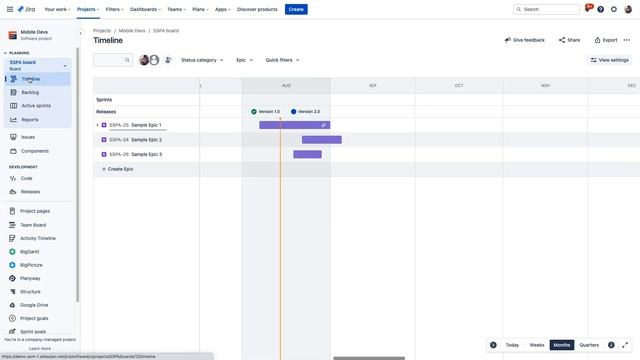Expand Sample Epic 1 row
This screenshot has height=360, width=640.
(x=97, y=125)
